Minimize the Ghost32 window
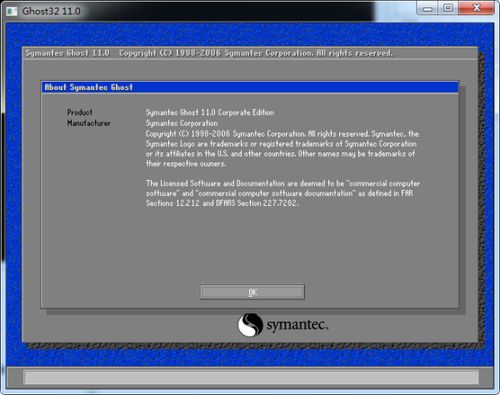 coord(428,8)
